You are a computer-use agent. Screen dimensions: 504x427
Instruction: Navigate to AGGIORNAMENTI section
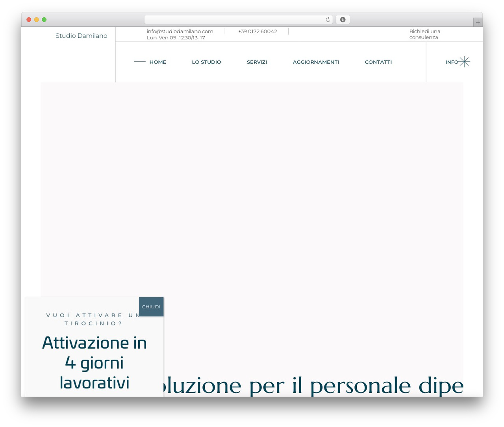316,62
